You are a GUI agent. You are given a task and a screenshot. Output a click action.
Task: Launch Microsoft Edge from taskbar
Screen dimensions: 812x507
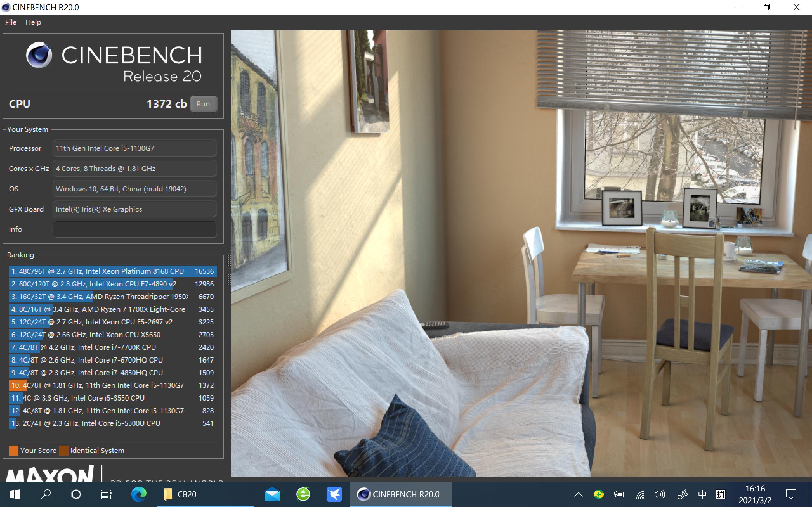coord(139,494)
